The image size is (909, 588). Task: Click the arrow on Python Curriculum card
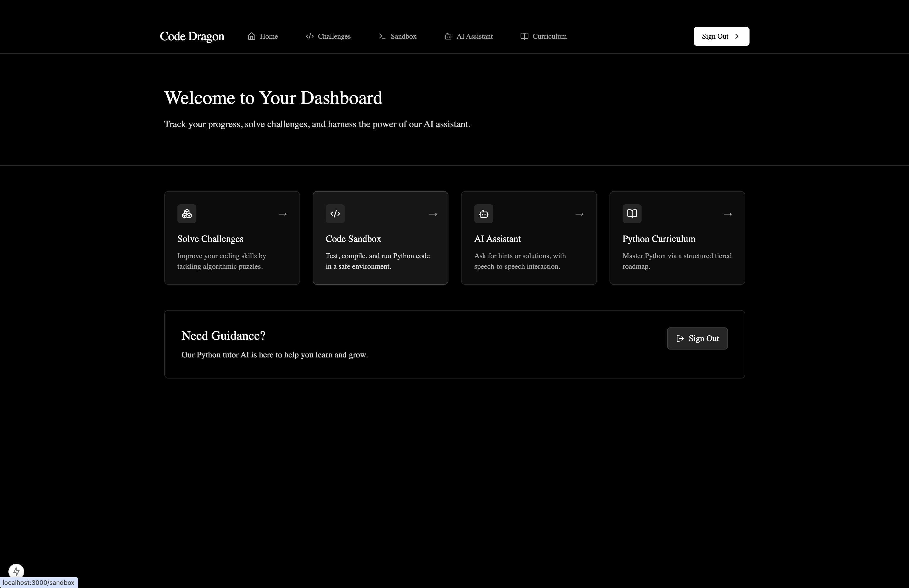[x=728, y=214]
